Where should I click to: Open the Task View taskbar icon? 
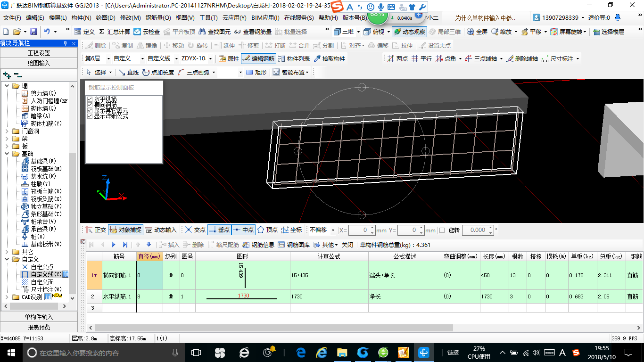[x=196, y=352]
